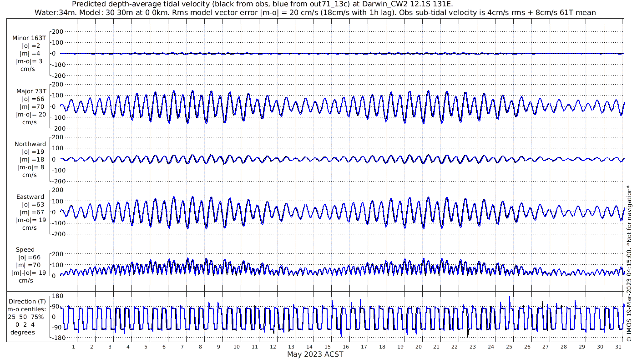Click day 1 tick on time axis

click(73, 347)
